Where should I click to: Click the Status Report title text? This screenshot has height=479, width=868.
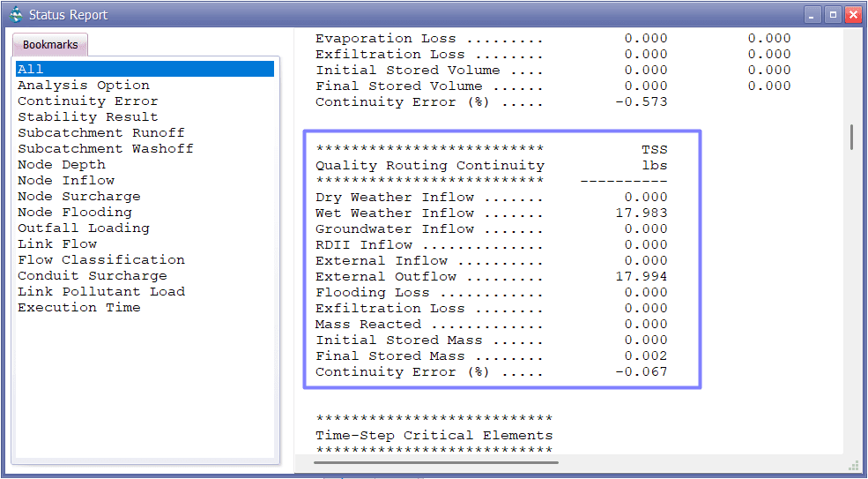tap(68, 15)
